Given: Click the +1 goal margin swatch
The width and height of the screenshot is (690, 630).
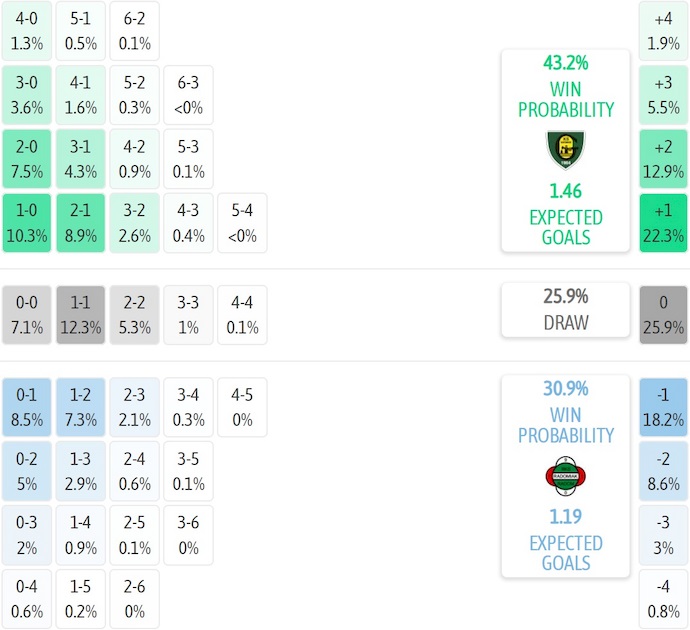Looking at the screenshot, I should 664,223.
